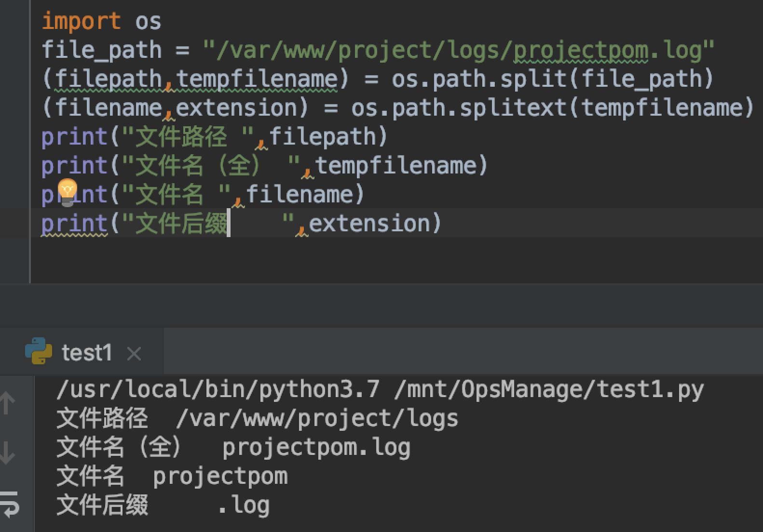Toggle soft-wrap for the console output

click(10, 503)
